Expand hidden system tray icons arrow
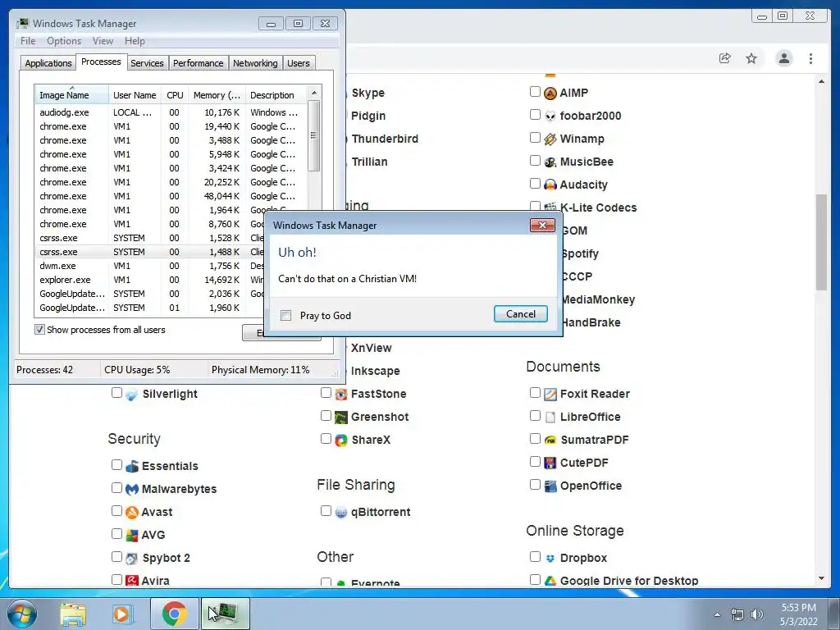 717,614
